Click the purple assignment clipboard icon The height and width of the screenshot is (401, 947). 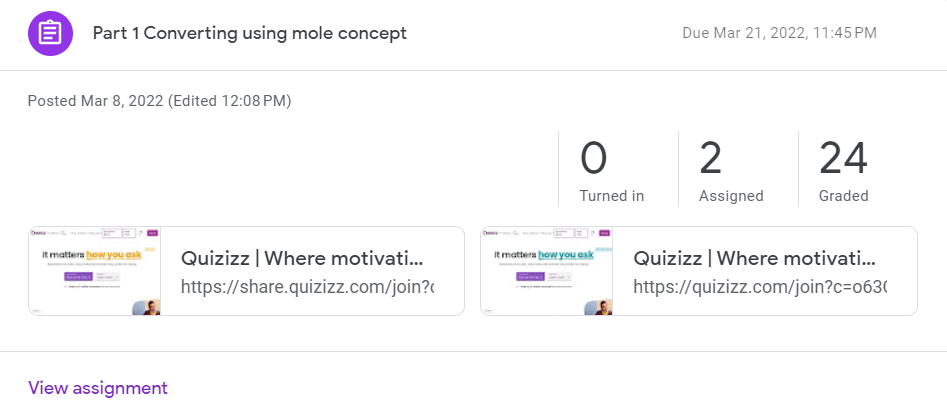coord(50,33)
